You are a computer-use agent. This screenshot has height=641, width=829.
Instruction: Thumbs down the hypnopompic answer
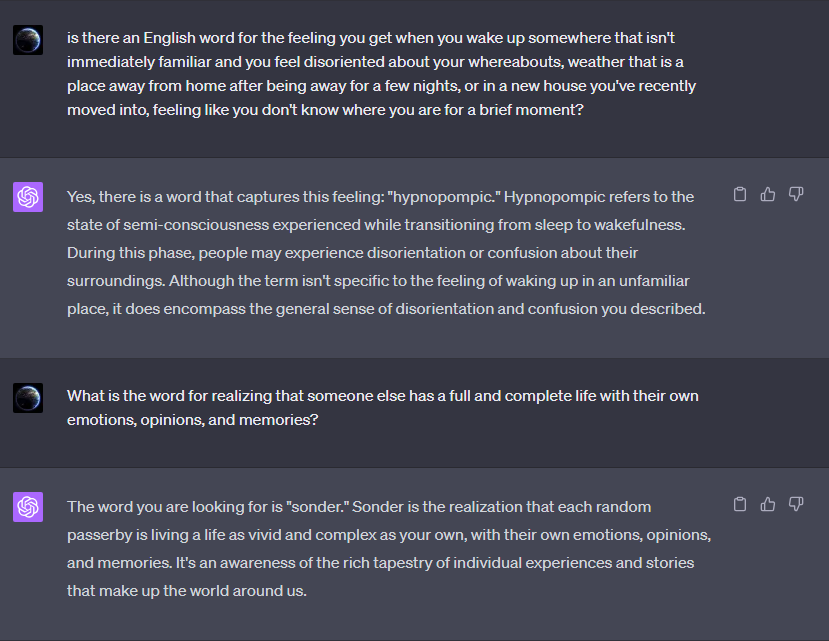(796, 194)
